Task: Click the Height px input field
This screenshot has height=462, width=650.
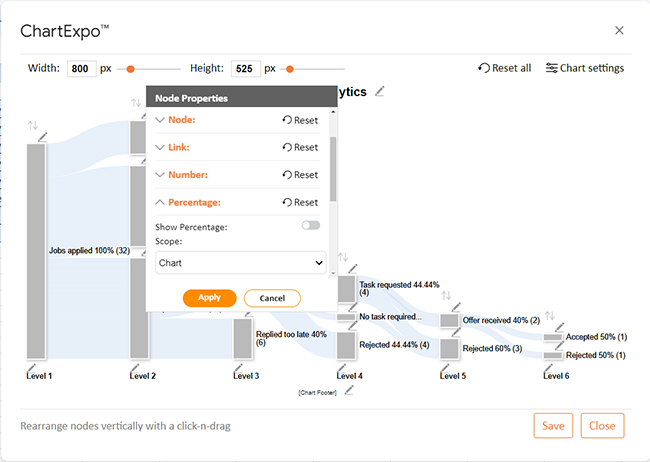Action: click(246, 68)
